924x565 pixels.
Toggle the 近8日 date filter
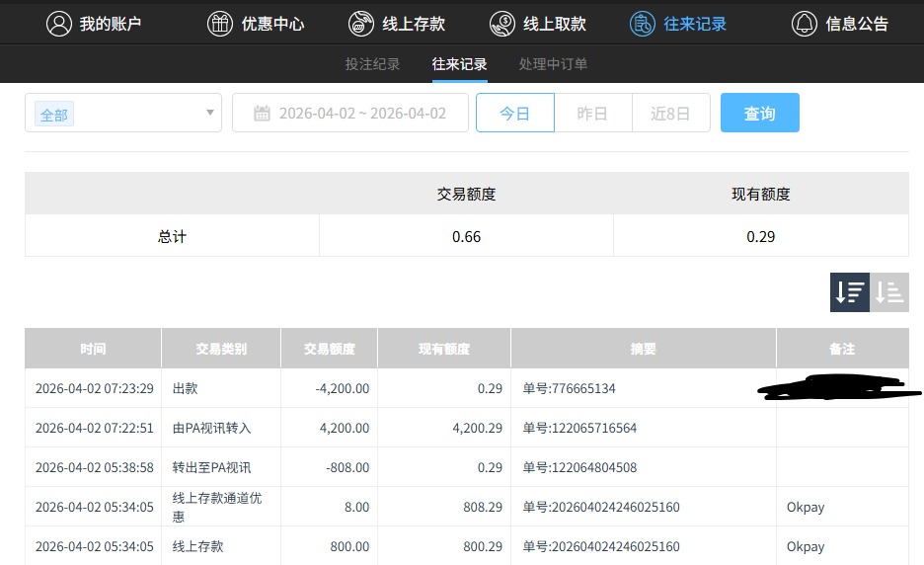point(670,114)
